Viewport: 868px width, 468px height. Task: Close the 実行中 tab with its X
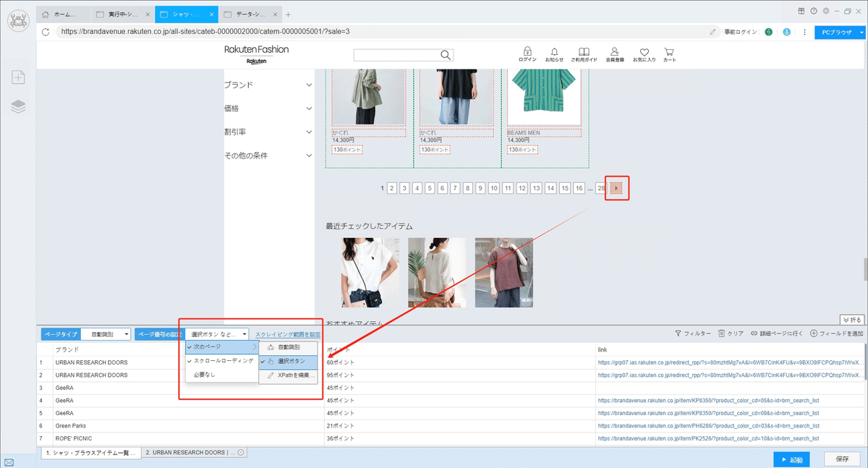tap(146, 14)
